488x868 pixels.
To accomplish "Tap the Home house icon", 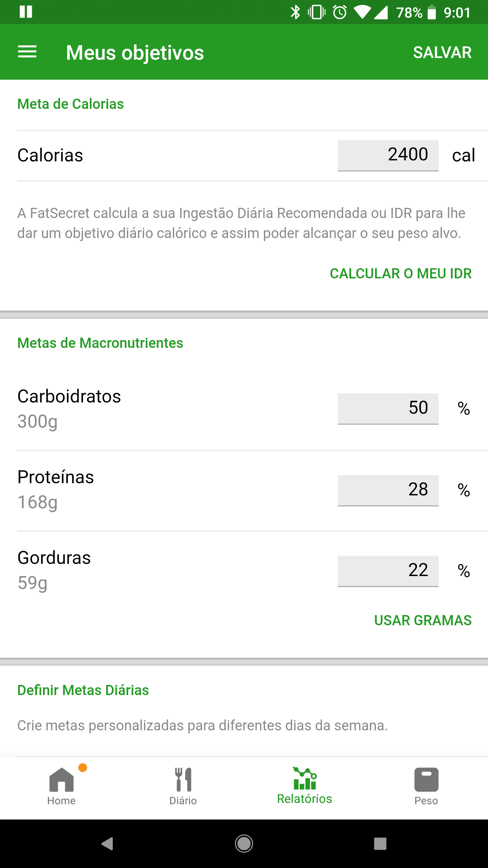I will pos(61,780).
